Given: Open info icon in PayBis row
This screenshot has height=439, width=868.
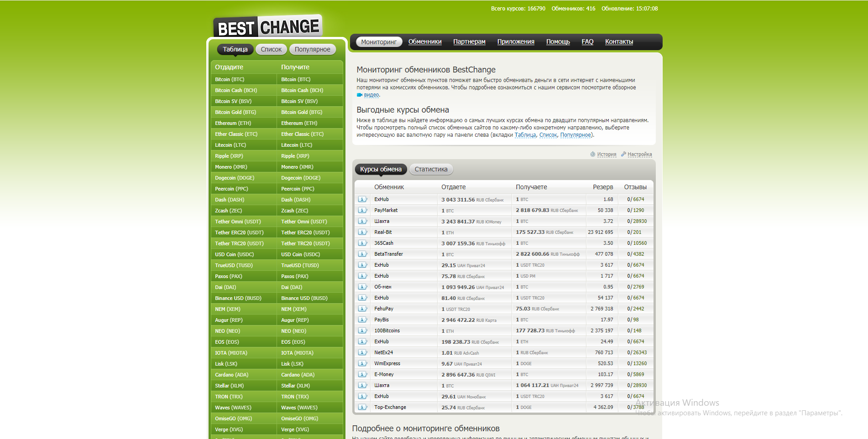Looking at the screenshot, I should [362, 320].
